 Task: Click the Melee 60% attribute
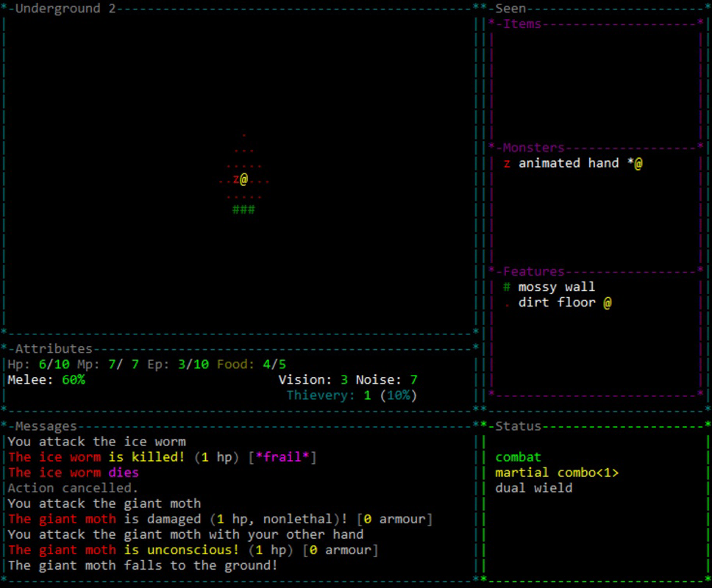46,380
